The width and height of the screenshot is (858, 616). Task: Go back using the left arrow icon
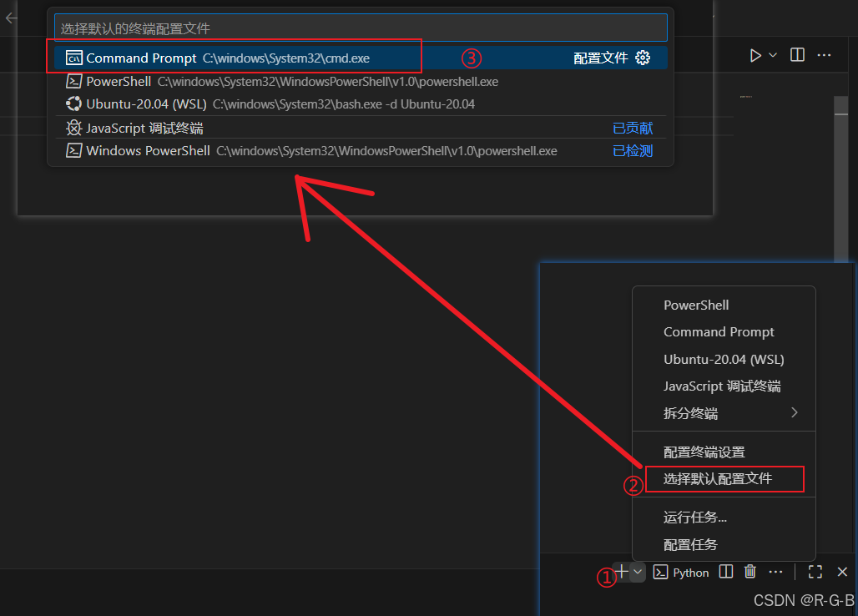coord(11,18)
